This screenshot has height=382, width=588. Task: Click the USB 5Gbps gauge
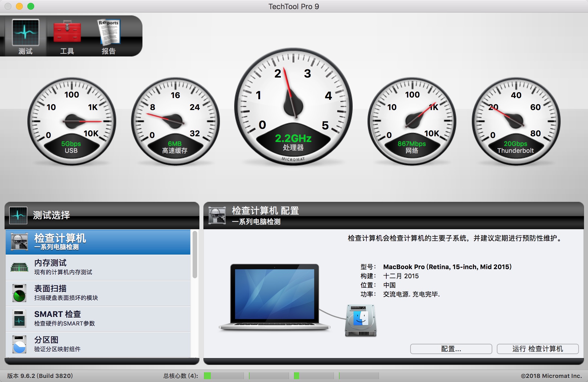72,121
